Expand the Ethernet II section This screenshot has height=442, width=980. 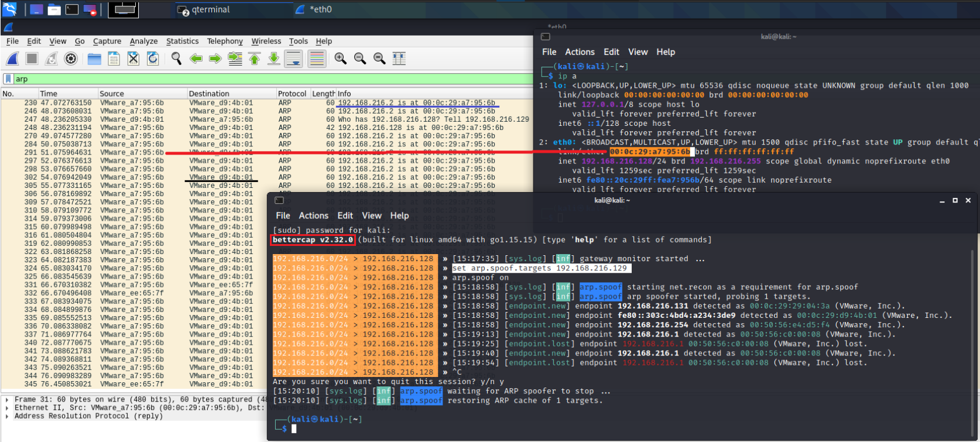tap(6, 408)
